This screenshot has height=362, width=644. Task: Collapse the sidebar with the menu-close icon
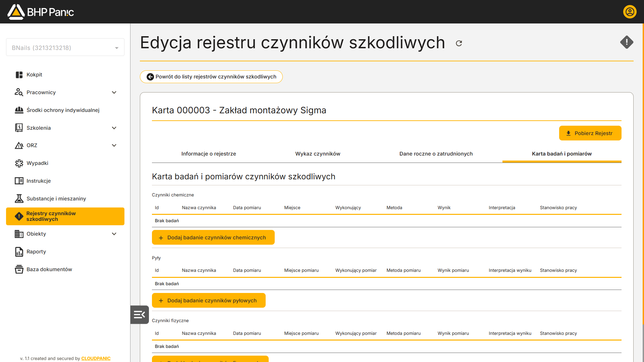click(140, 314)
